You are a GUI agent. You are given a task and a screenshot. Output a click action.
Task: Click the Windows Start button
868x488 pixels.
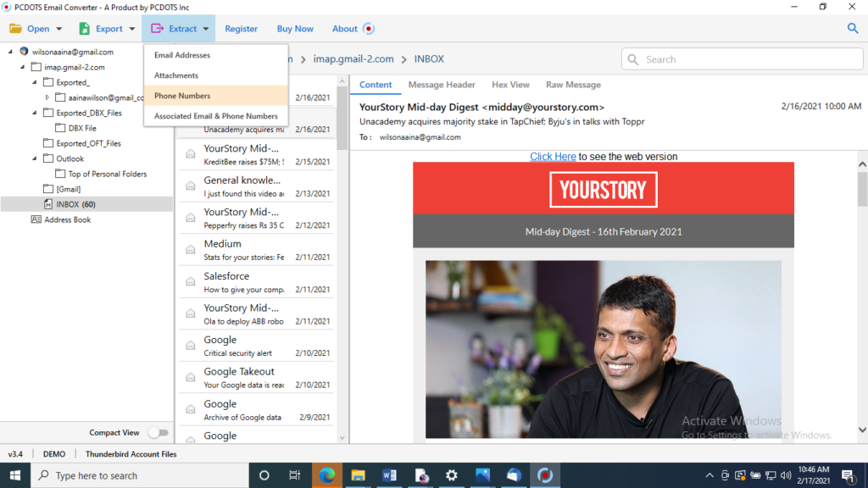click(15, 475)
